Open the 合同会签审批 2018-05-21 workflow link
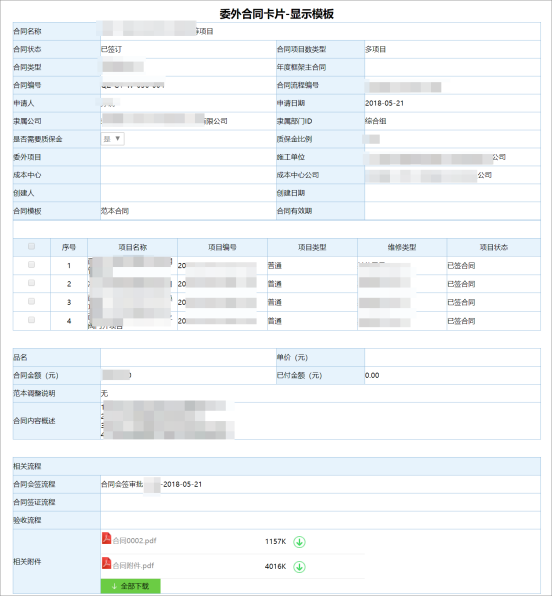The width and height of the screenshot is (553, 596). coord(151,484)
